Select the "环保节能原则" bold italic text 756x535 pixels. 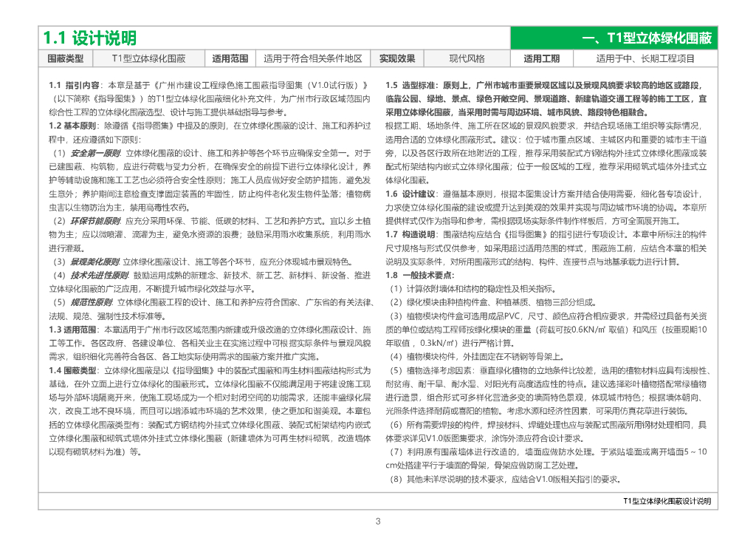point(95,221)
